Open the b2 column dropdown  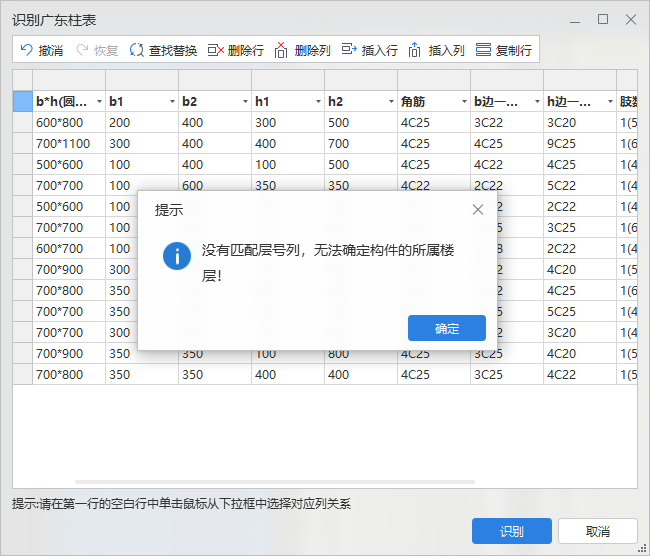245,102
